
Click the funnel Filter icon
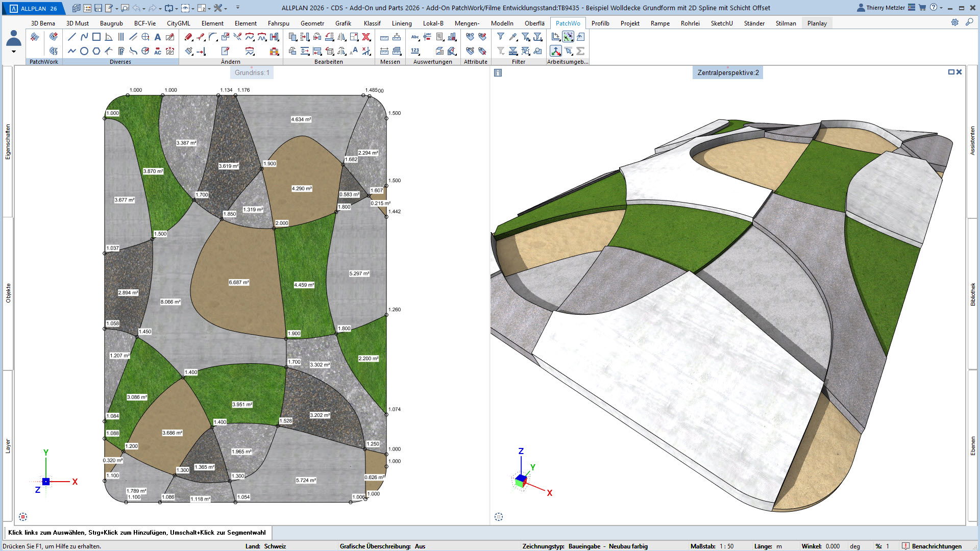(x=501, y=37)
